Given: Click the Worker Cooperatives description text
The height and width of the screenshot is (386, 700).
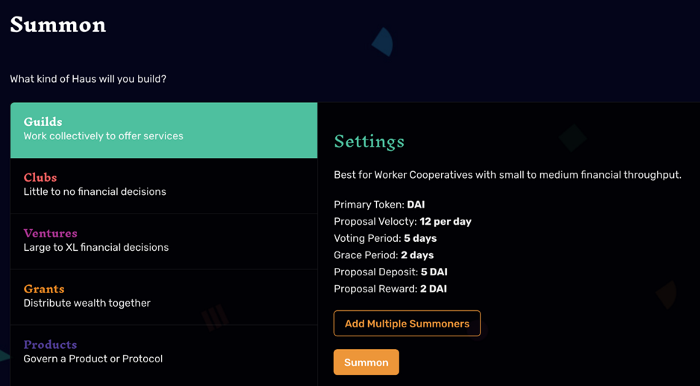Looking at the screenshot, I should pos(508,175).
